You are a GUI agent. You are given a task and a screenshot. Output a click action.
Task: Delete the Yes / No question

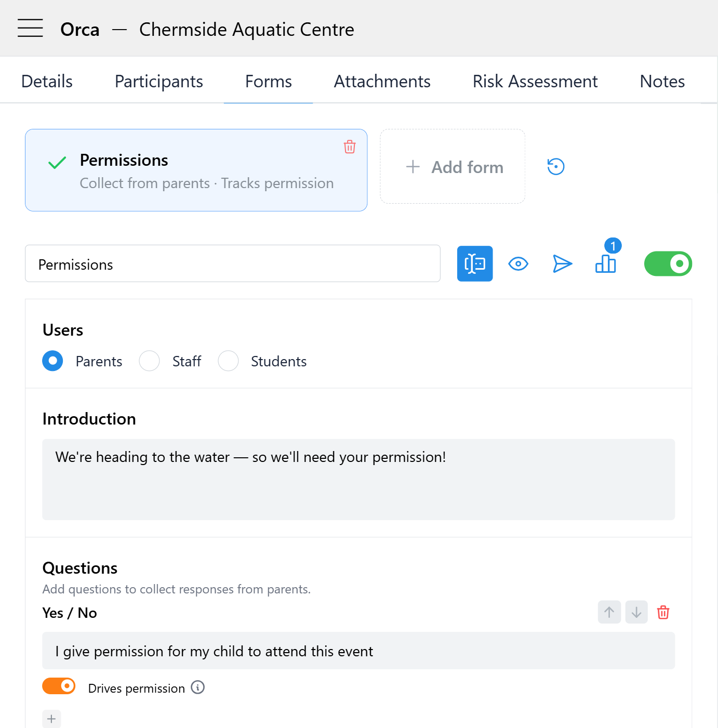[x=663, y=612]
